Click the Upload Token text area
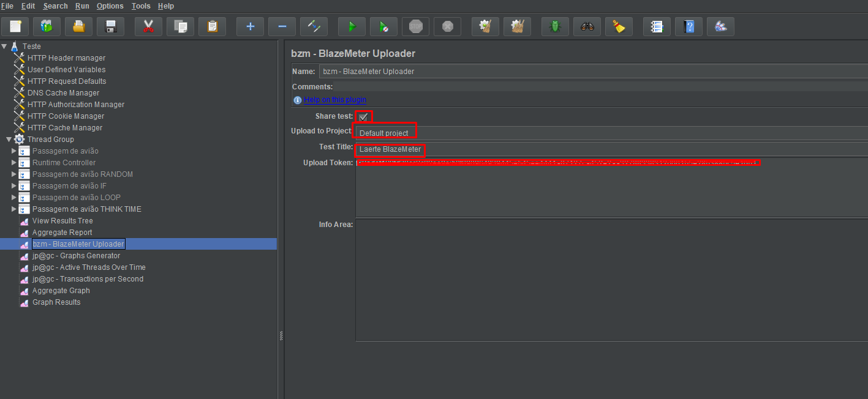 [611, 187]
